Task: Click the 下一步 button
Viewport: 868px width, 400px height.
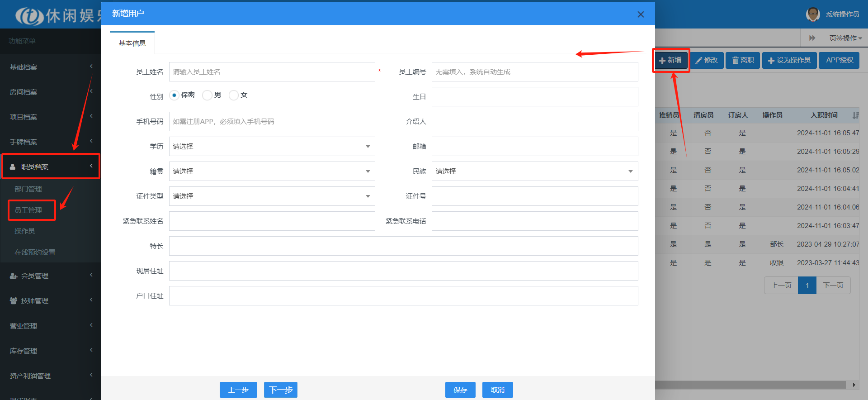Action: 280,390
